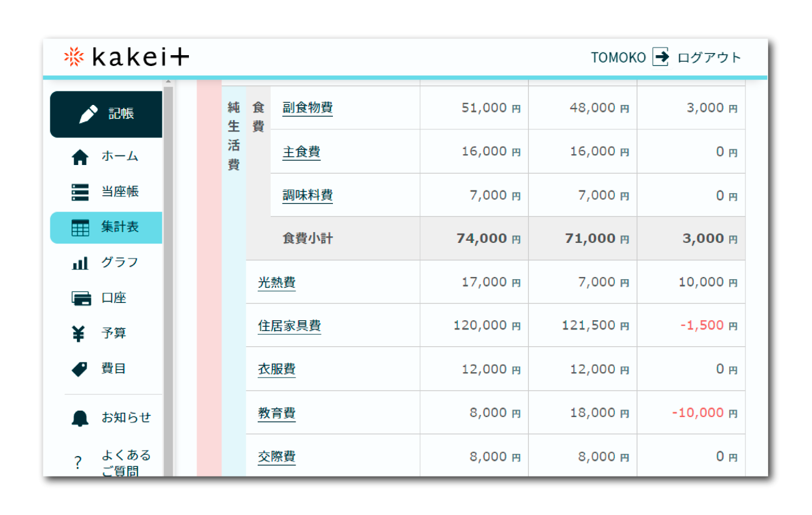The height and width of the screenshot is (515, 812).
Task: Click the kakei+ wordmark text
Action: [141, 57]
